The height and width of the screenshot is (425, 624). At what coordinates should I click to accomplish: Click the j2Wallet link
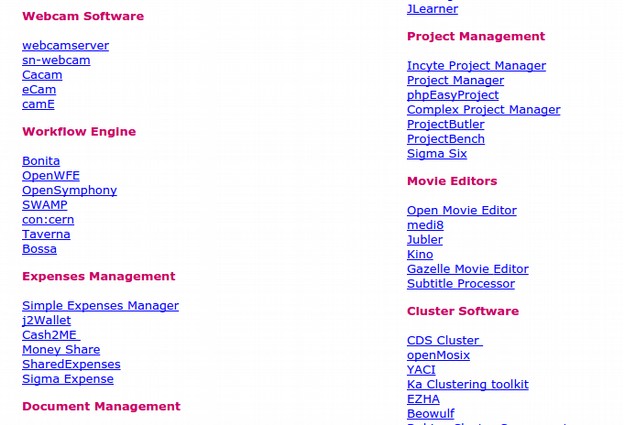click(47, 320)
